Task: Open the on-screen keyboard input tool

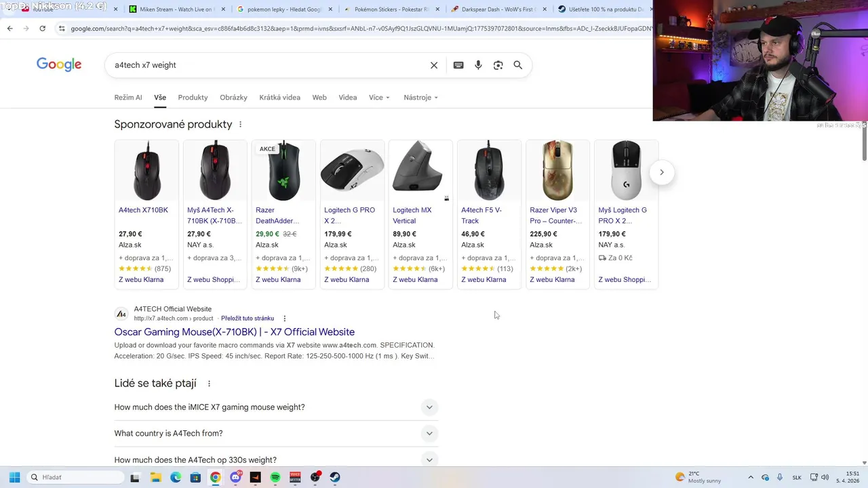Action: pos(458,65)
